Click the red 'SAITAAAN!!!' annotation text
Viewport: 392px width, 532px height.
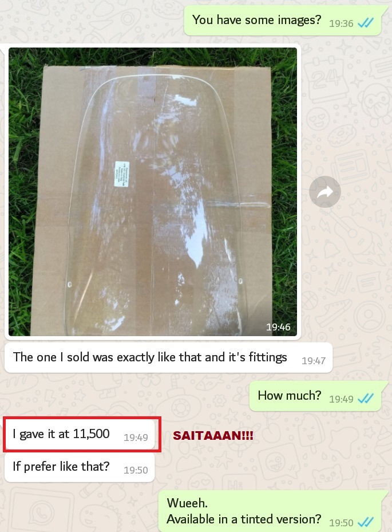tap(213, 436)
